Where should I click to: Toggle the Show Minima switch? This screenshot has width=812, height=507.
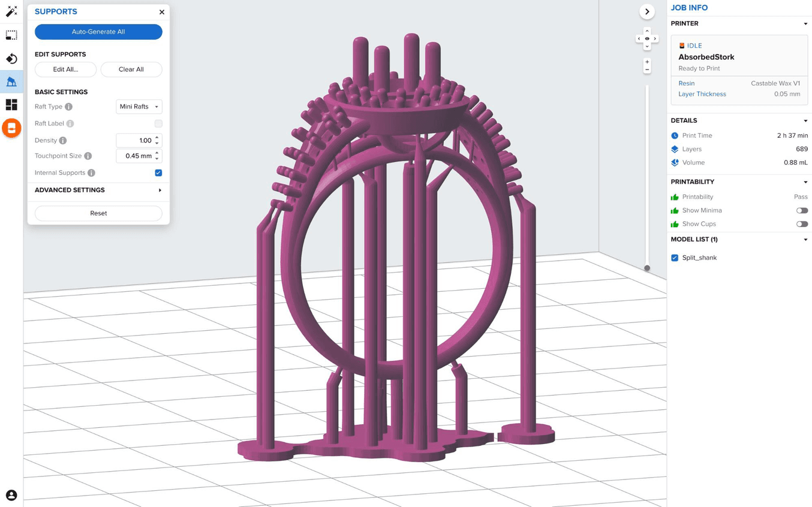[802, 210]
